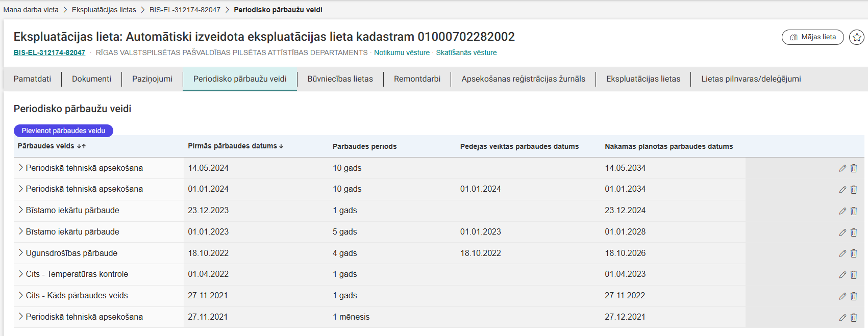The width and height of the screenshot is (868, 336).
Task: Mark case as favorite with star icon
Action: click(x=857, y=37)
